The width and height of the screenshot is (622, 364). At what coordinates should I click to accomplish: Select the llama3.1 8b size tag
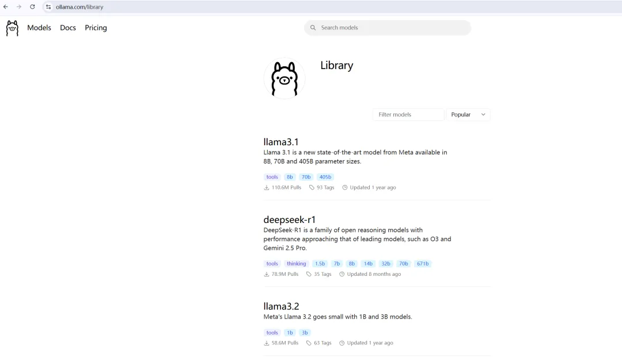290,177
